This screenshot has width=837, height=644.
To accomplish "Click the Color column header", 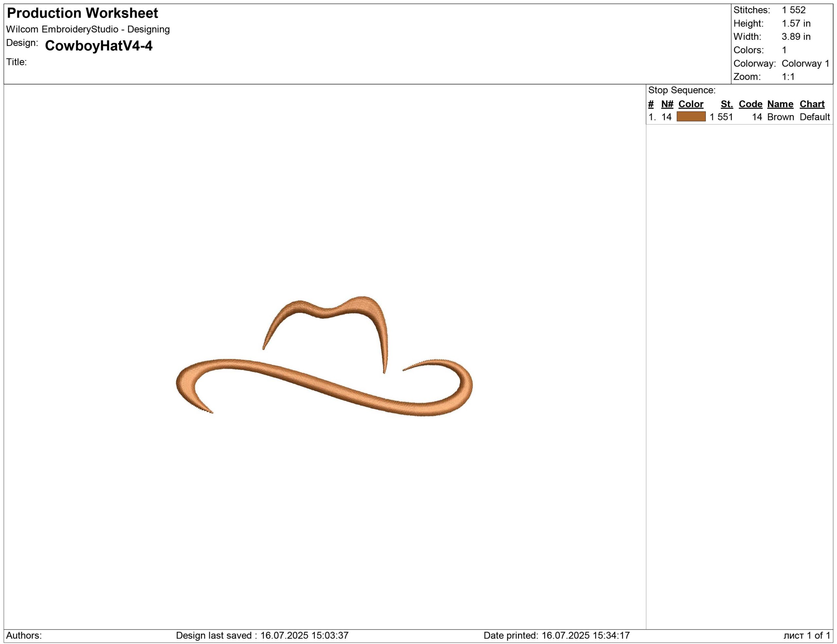I will pos(691,104).
